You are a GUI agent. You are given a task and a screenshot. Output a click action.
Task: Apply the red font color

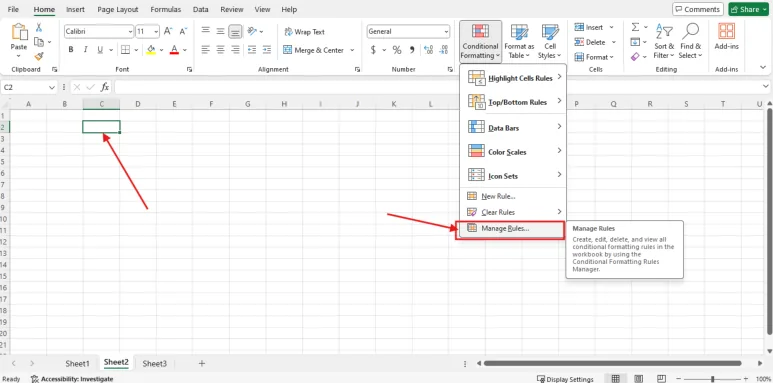pos(174,50)
